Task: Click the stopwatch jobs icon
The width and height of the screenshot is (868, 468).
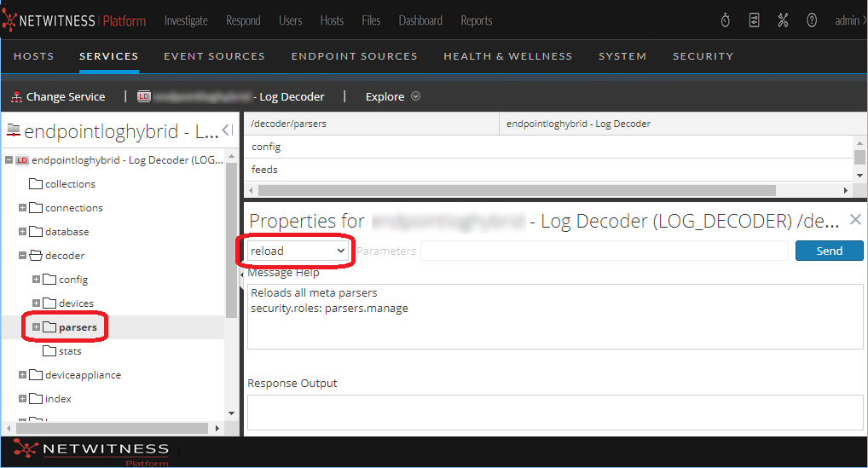Action: [x=725, y=21]
